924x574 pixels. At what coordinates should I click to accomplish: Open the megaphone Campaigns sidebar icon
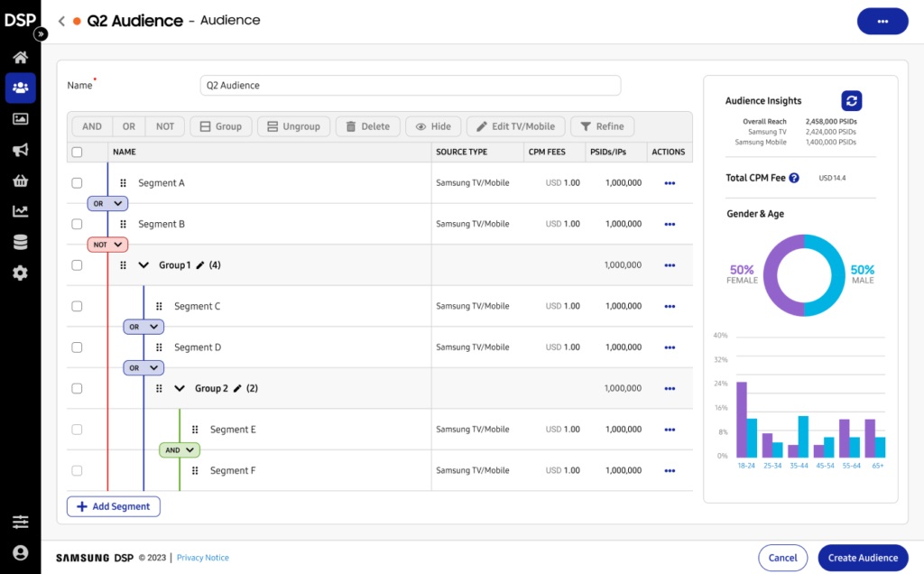pyautogui.click(x=20, y=150)
